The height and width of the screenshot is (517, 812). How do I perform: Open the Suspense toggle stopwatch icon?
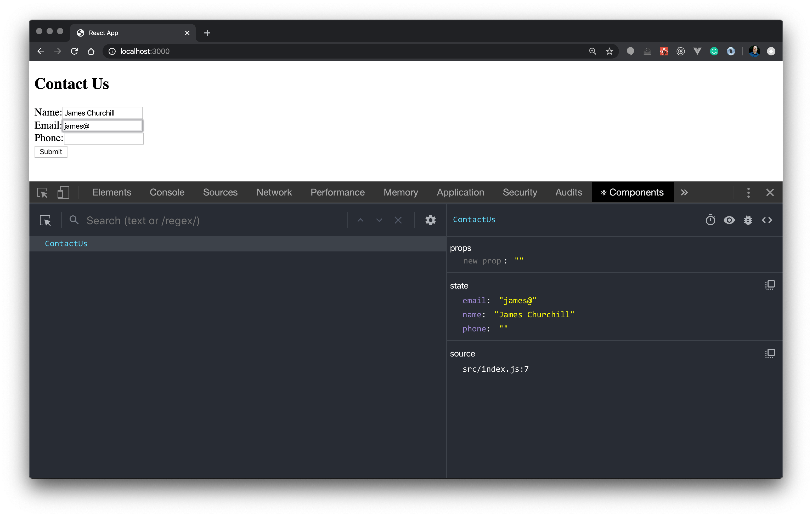[x=711, y=220]
